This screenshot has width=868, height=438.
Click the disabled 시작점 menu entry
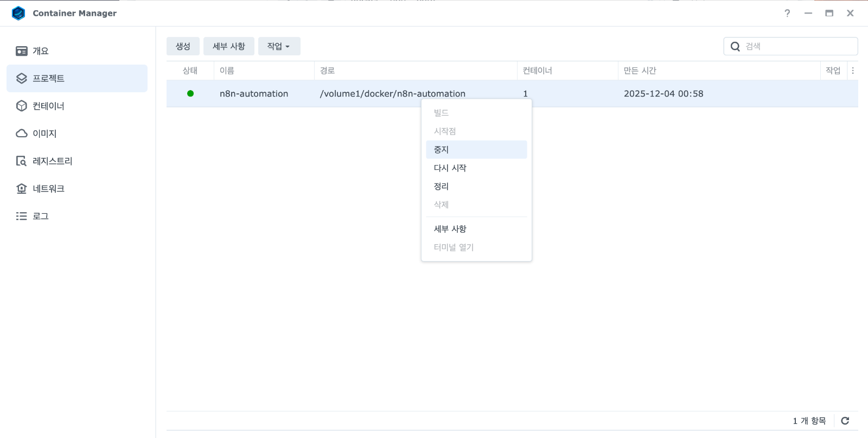pyautogui.click(x=476, y=131)
